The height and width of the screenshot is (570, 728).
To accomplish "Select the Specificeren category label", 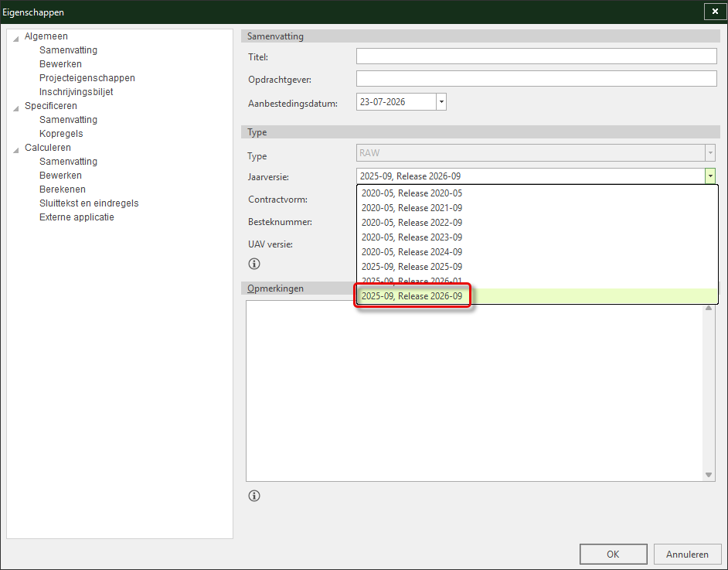I will point(50,106).
